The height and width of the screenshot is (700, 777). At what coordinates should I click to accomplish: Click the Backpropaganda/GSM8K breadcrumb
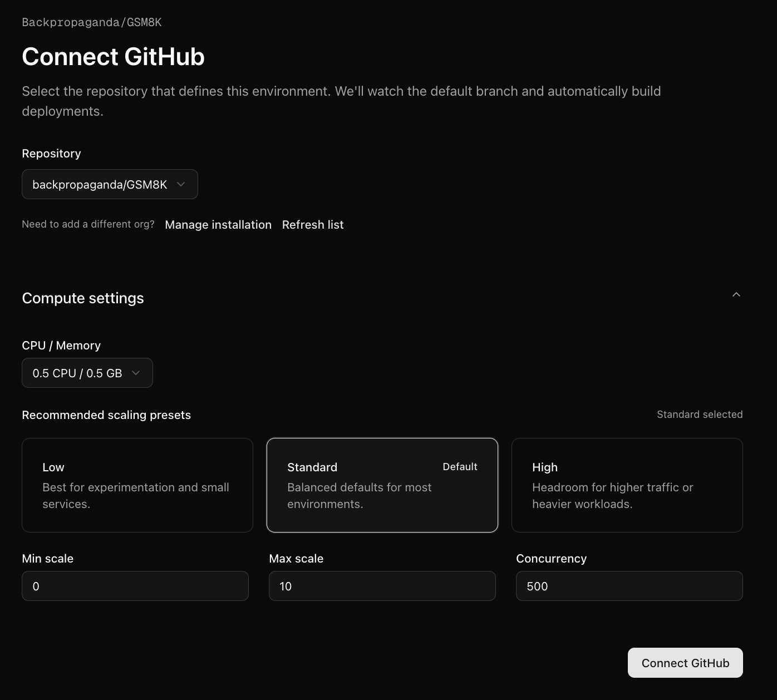(92, 22)
